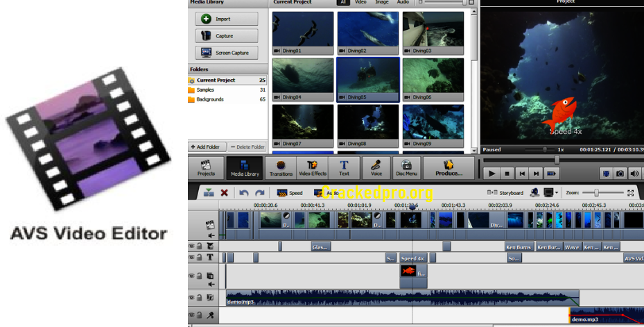Select the Speed 4x text clip on timeline
Screen dimensions: 644x327
tap(413, 258)
